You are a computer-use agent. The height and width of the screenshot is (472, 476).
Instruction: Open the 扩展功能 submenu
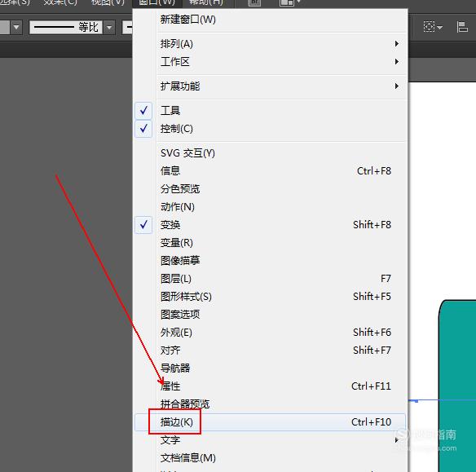pos(270,86)
